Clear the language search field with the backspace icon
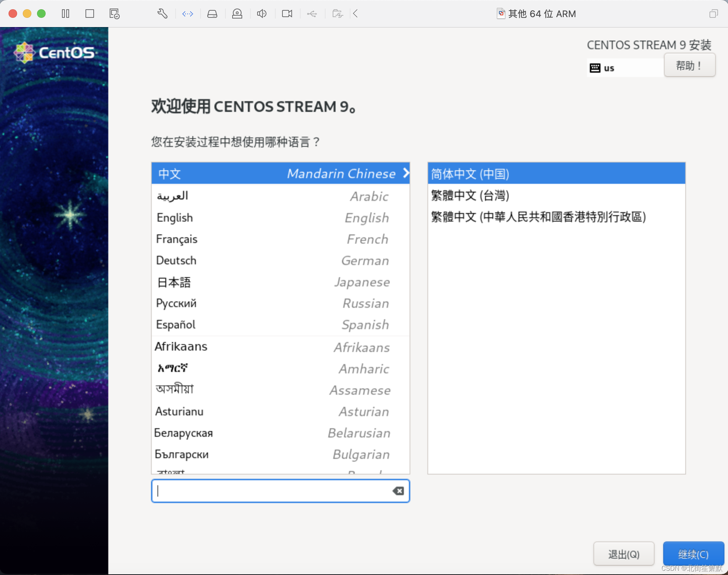Screen dimensions: 728x575 tap(398, 491)
